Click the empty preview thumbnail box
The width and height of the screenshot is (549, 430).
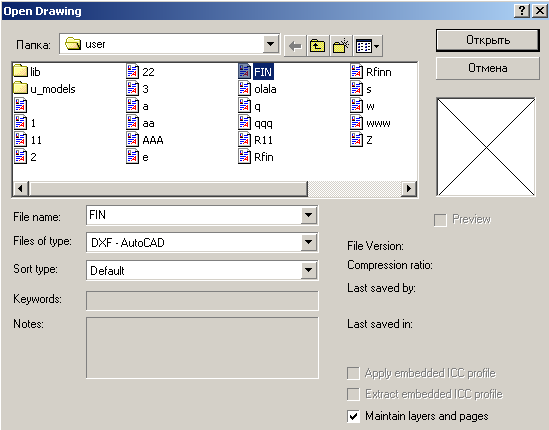point(486,147)
